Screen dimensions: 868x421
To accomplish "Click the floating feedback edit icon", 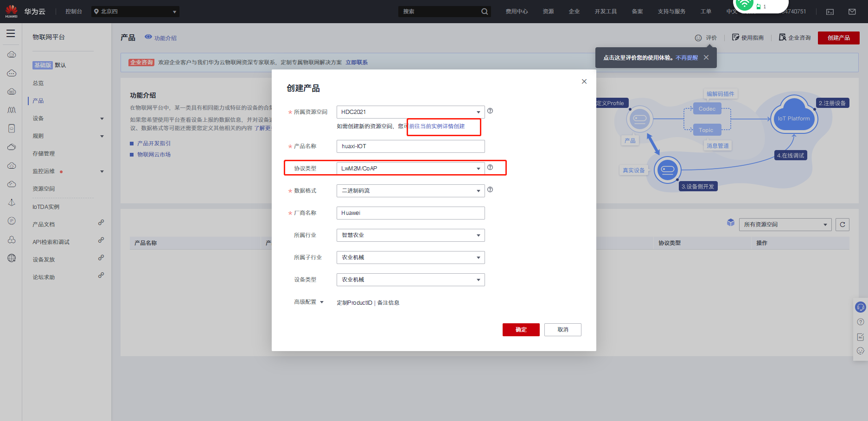I will pyautogui.click(x=861, y=337).
